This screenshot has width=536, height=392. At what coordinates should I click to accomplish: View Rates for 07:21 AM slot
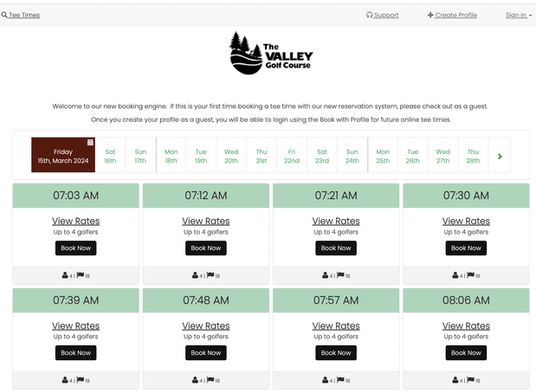click(336, 221)
